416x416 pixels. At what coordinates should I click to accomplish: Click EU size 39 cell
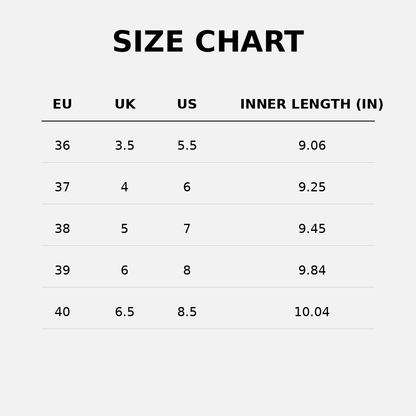[62, 270]
